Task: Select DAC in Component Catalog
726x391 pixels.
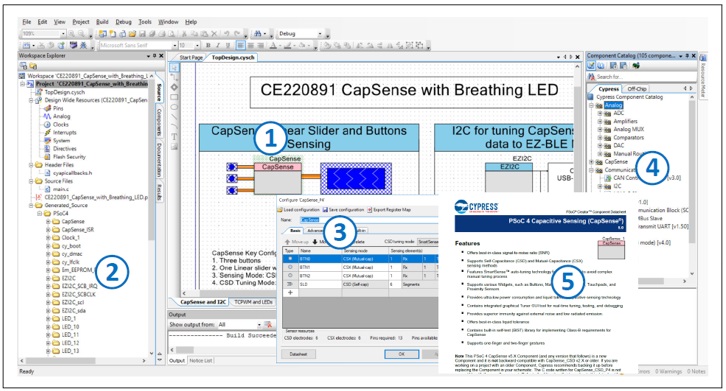Action: click(x=619, y=145)
